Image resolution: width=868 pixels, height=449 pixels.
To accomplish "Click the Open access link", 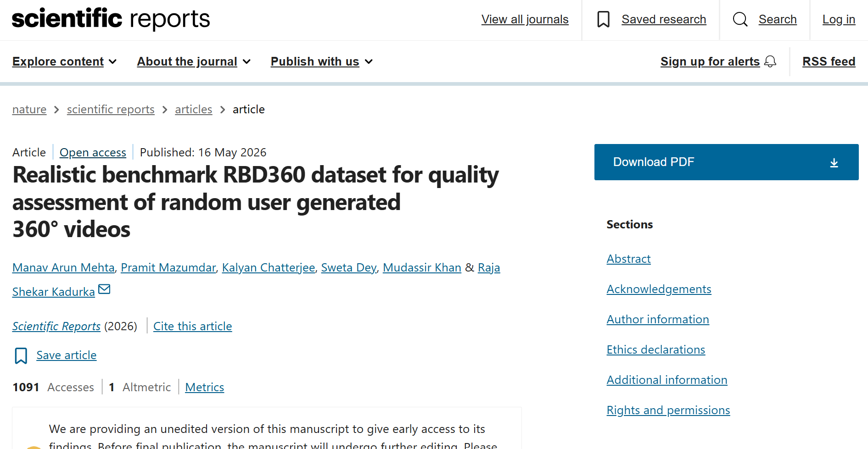I will (x=93, y=152).
